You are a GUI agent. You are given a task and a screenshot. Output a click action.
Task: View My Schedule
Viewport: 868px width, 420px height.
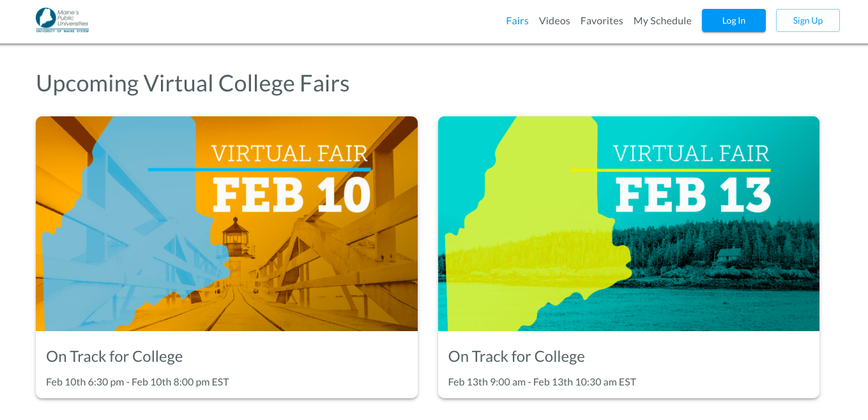[x=662, y=20]
